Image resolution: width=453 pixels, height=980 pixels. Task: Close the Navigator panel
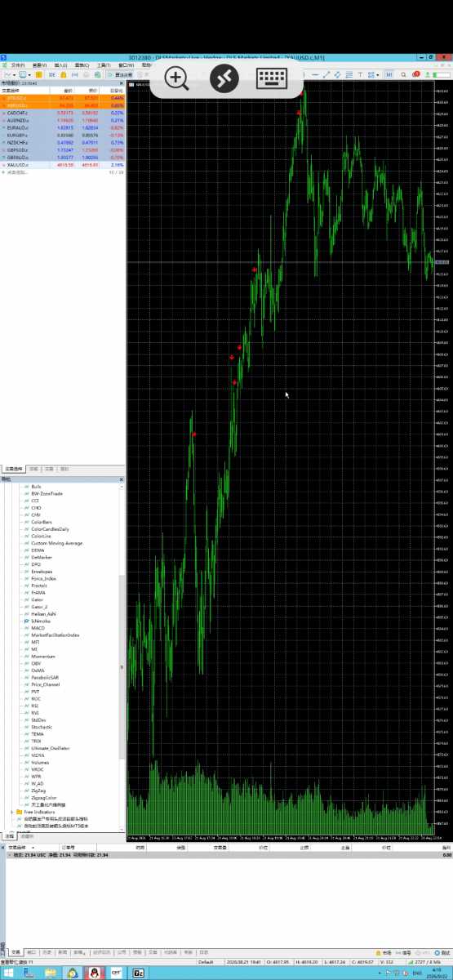pyautogui.click(x=122, y=479)
